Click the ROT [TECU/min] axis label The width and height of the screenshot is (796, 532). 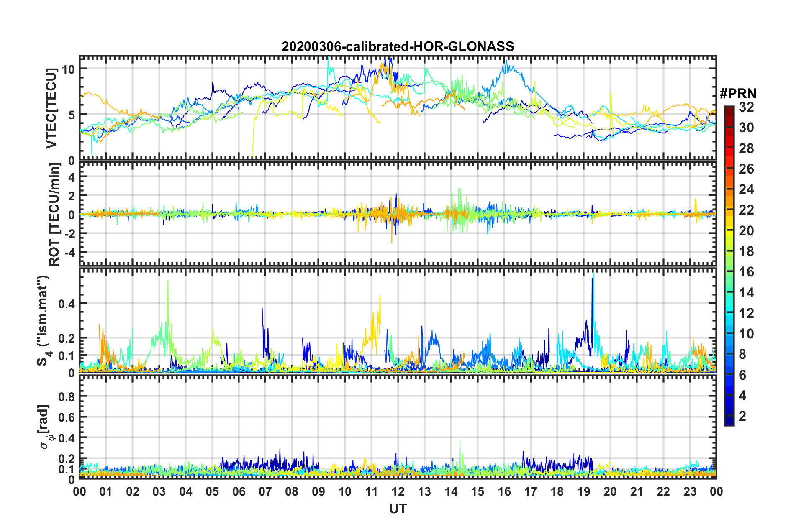[x=54, y=215]
